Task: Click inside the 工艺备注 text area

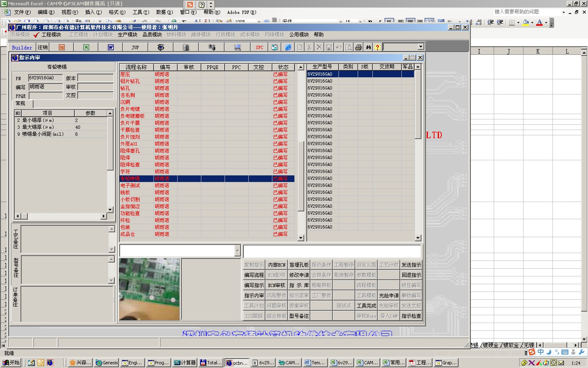Action: click(x=65, y=239)
